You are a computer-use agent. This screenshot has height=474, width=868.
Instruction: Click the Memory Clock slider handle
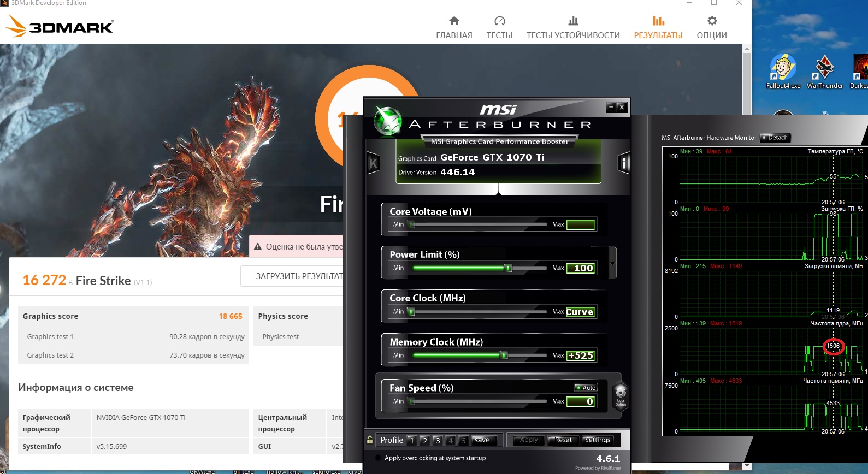tap(504, 355)
